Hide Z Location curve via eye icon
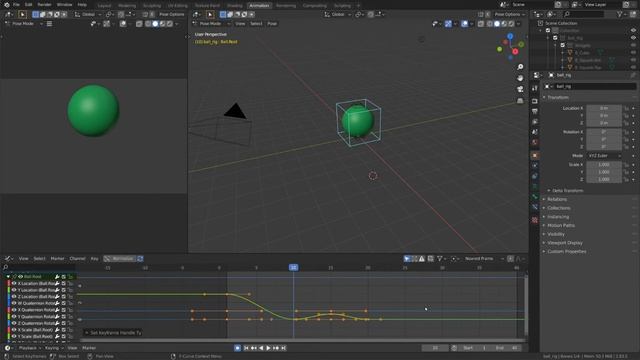The width and height of the screenshot is (640, 360). [14, 297]
